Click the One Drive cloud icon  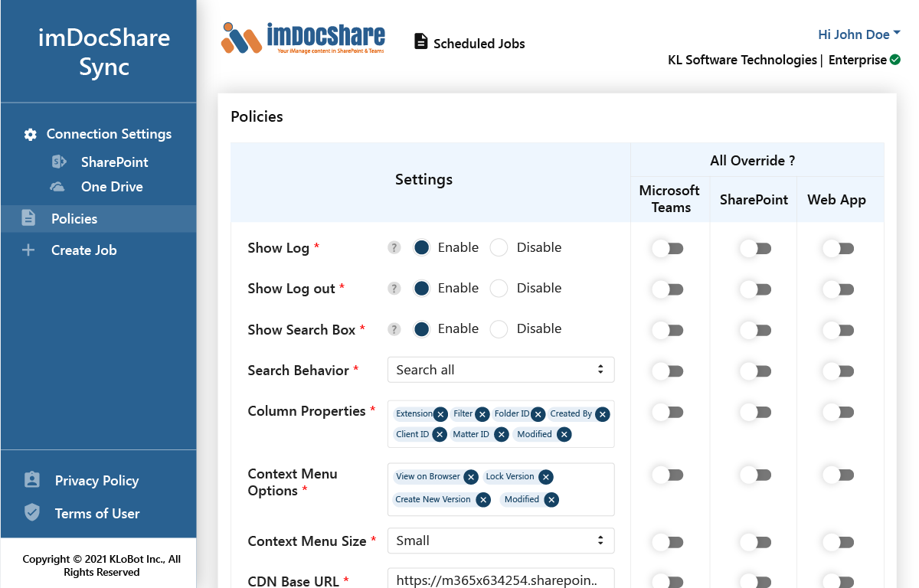pos(57,187)
